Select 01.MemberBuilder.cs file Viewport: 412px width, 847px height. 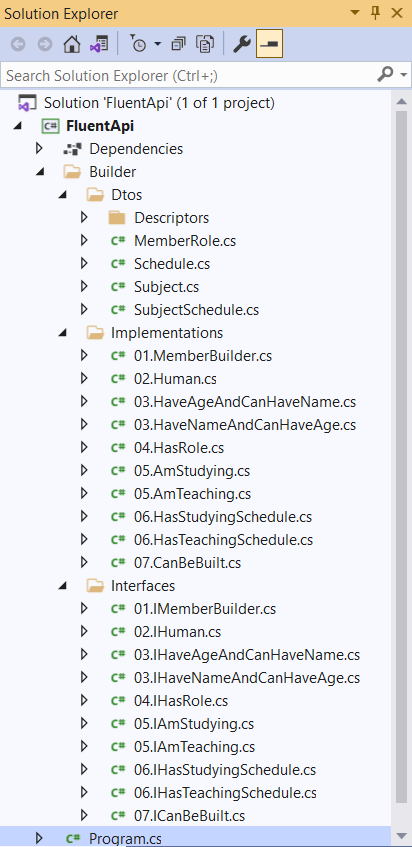[x=203, y=355]
